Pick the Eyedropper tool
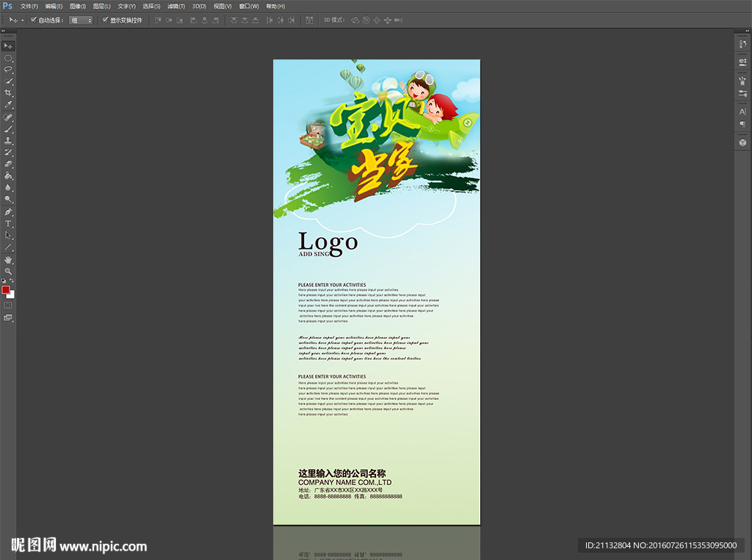Viewport: 752px width, 560px height. pos(9,105)
